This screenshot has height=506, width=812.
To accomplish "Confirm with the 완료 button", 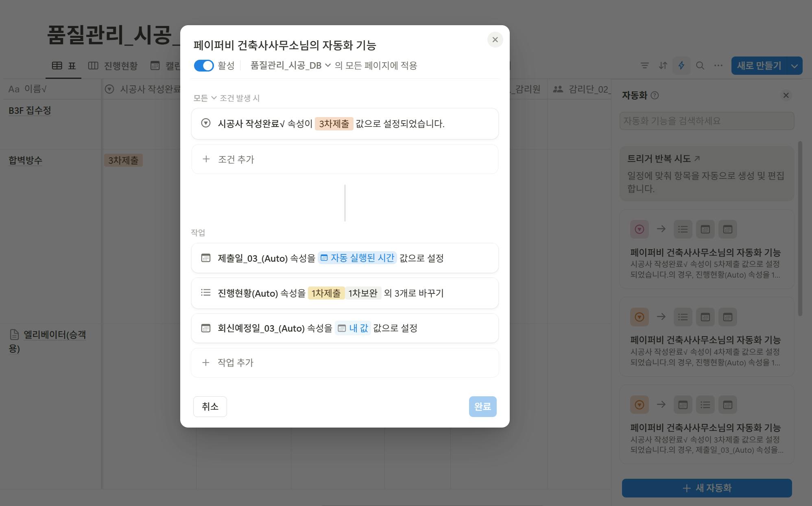I will (482, 406).
